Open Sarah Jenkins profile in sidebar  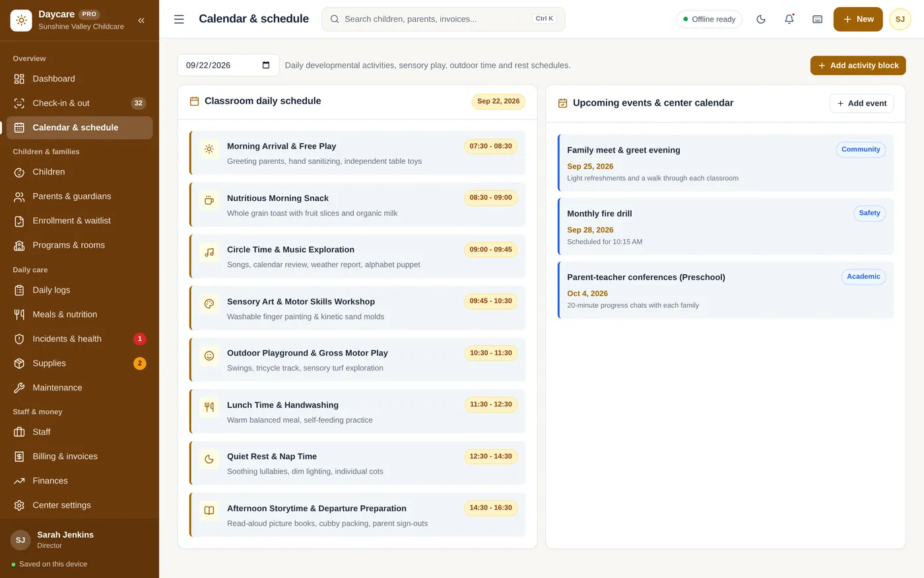(79, 540)
